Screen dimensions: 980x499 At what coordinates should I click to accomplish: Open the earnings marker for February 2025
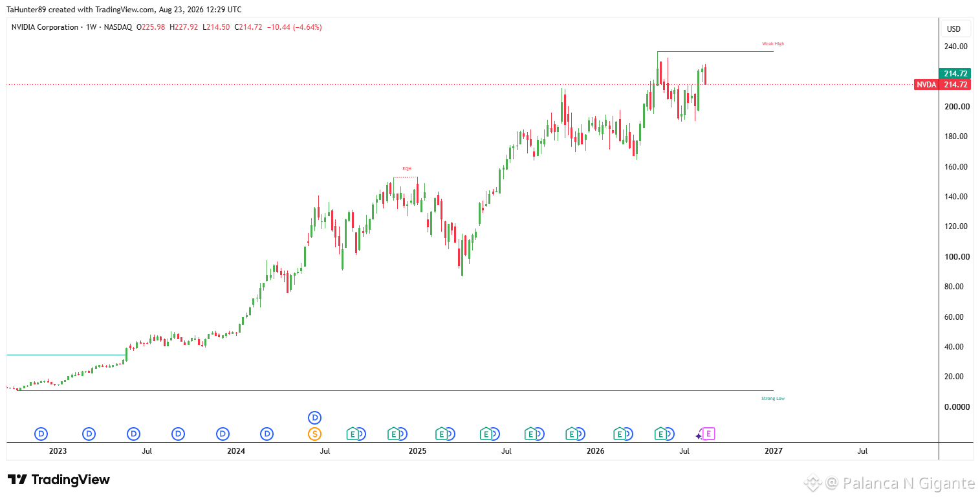pyautogui.click(x=441, y=434)
